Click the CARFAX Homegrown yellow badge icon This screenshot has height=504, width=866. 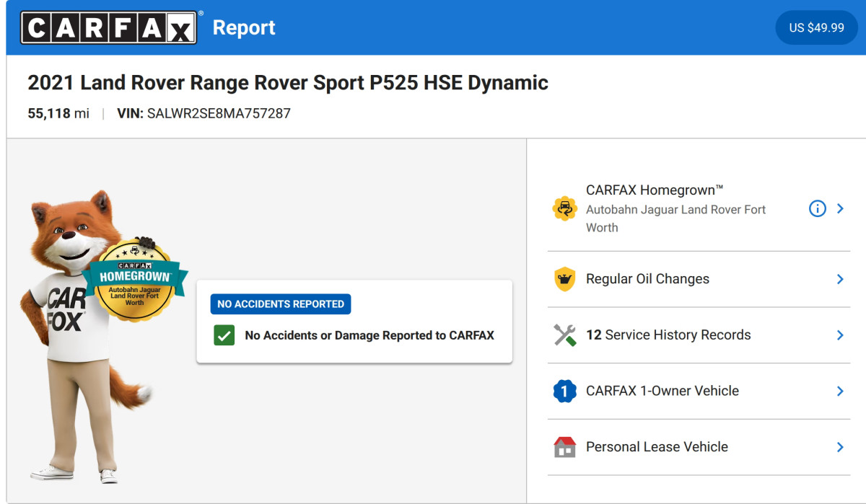coord(564,209)
